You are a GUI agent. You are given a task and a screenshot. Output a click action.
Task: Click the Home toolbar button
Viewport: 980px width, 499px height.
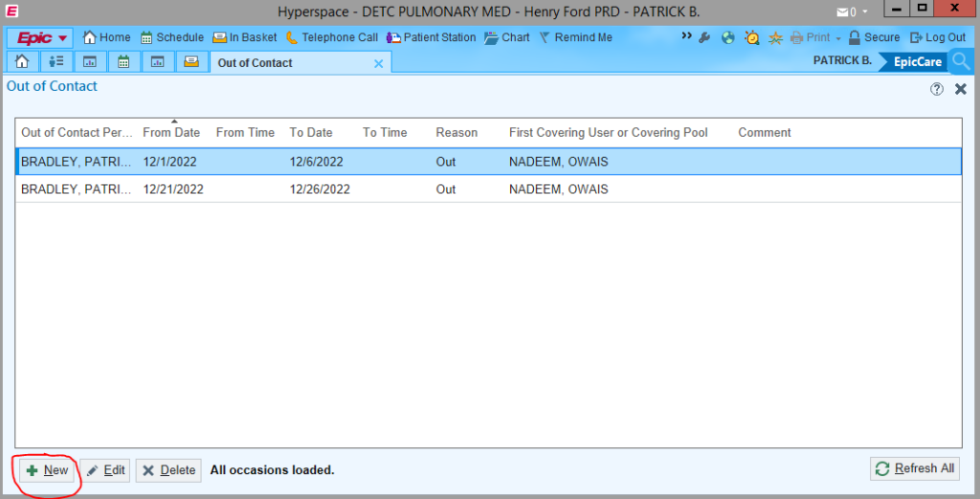tap(106, 37)
